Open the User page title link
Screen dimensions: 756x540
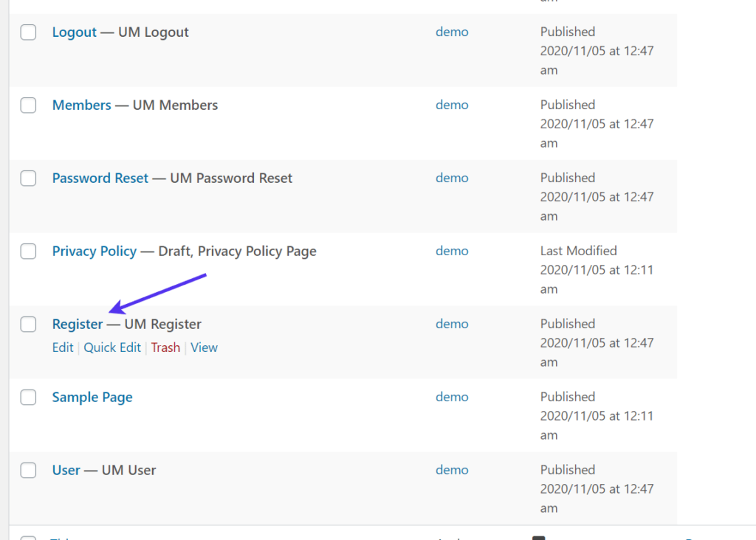(66, 470)
